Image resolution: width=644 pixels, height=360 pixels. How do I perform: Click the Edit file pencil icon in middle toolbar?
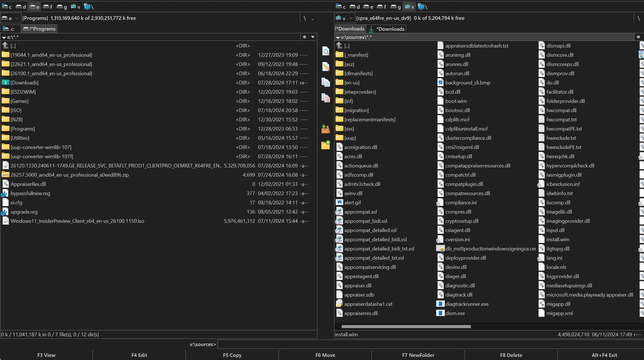coord(325,67)
